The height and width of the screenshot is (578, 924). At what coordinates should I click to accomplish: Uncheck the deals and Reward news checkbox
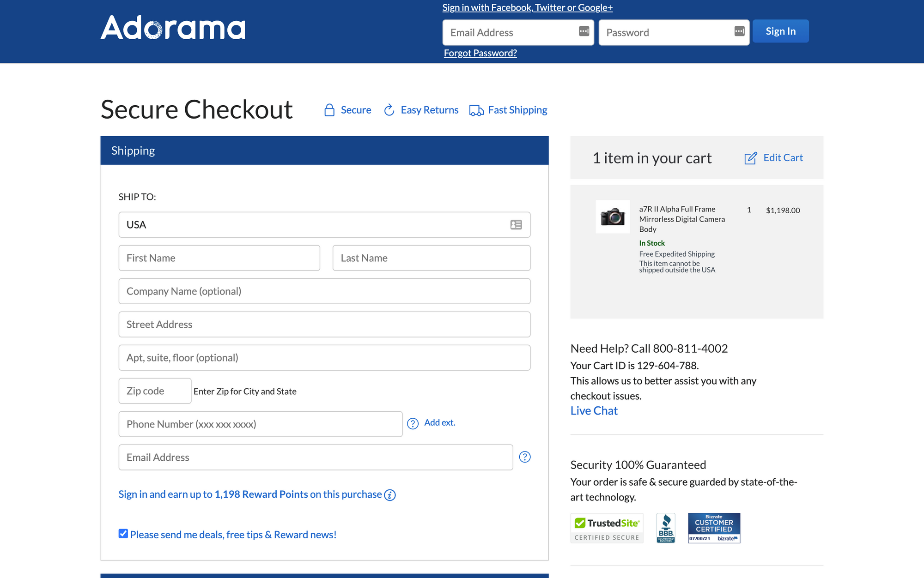pyautogui.click(x=123, y=534)
